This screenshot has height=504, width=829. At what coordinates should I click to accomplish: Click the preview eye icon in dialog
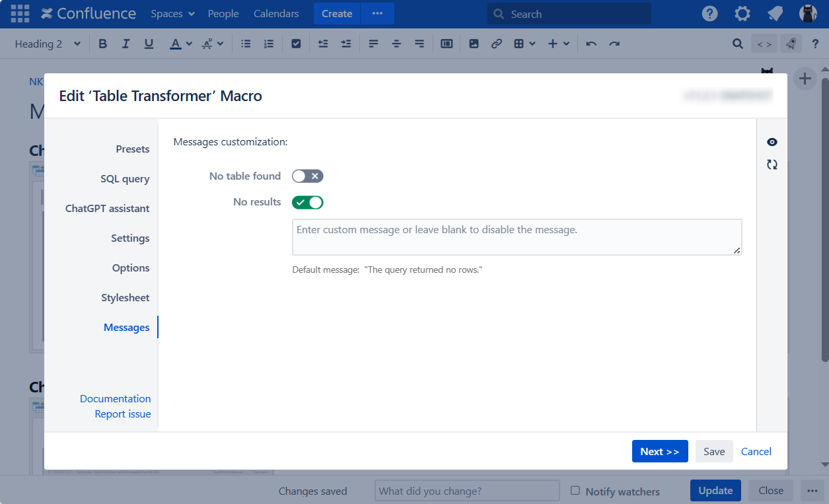[x=772, y=142]
